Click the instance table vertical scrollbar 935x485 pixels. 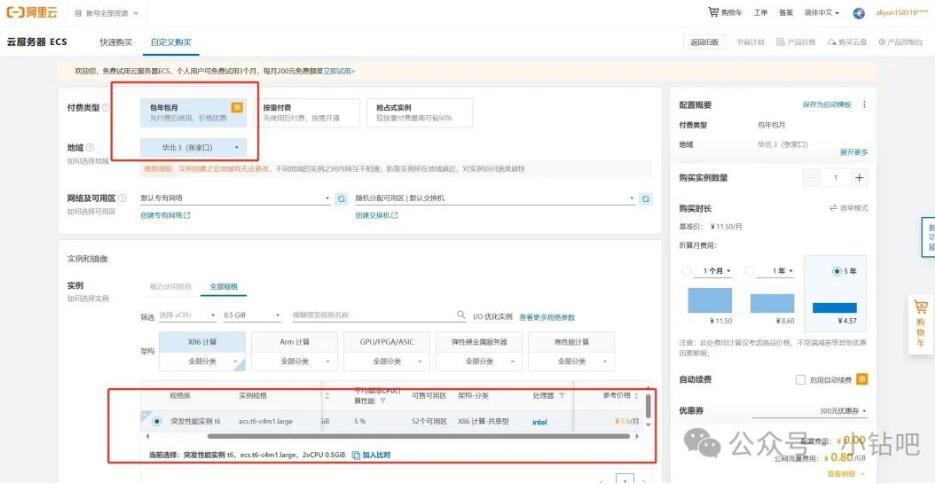tap(648, 406)
